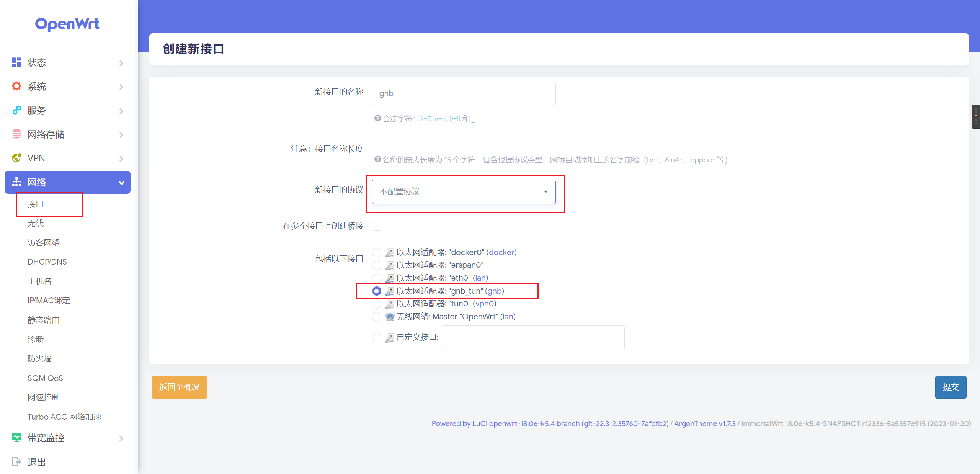Select the "eth0" Ethernet adapter radio button
The image size is (980, 474).
pyautogui.click(x=377, y=278)
